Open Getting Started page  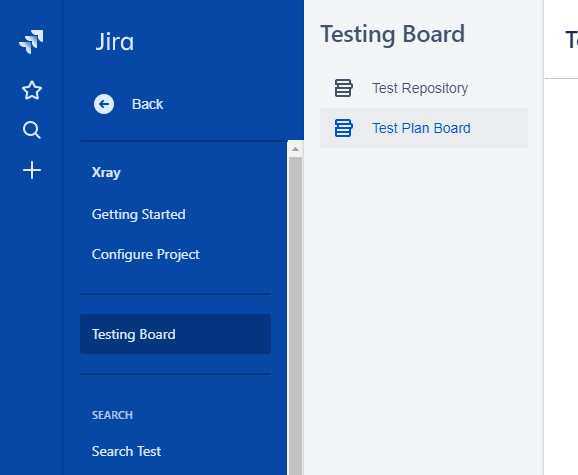click(139, 214)
